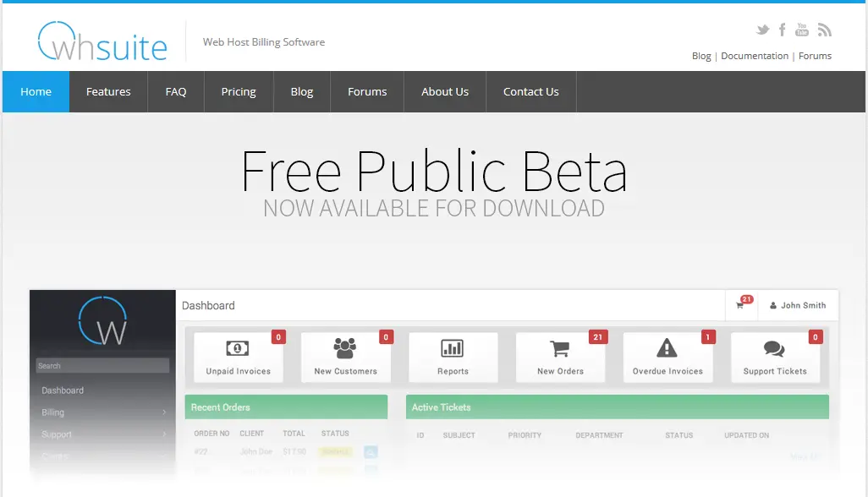
Task: Click the Free Public Beta headline
Action: tap(434, 171)
